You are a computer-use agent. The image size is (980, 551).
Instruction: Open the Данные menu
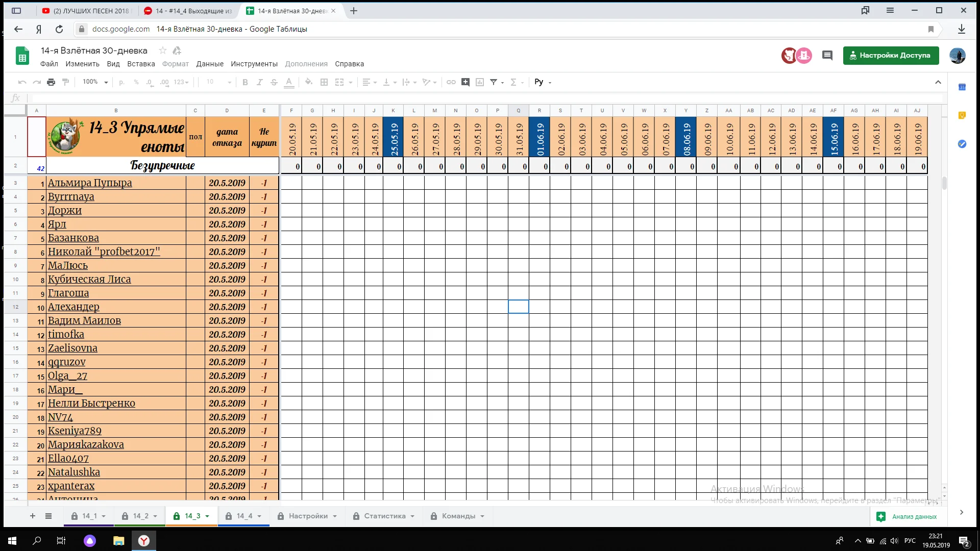click(210, 64)
